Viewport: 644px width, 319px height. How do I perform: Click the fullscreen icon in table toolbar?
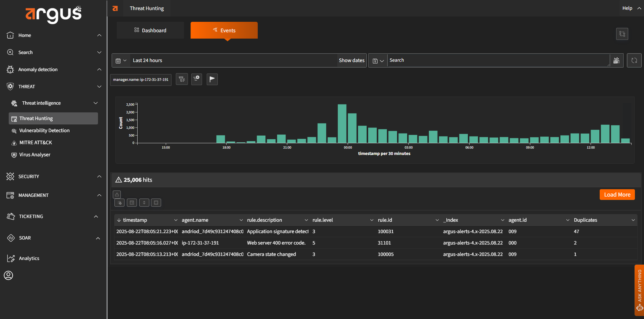point(156,203)
